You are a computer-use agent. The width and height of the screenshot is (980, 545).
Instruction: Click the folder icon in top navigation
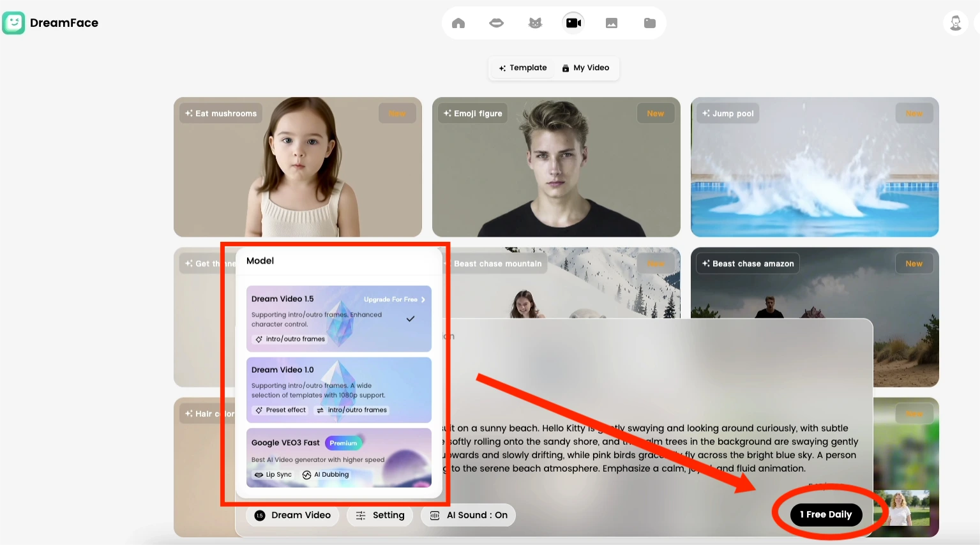(x=650, y=23)
